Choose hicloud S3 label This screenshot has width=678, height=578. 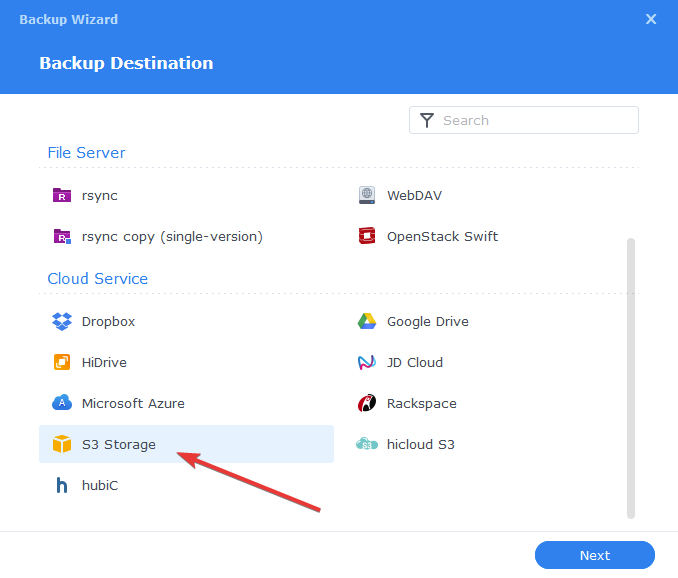(421, 444)
